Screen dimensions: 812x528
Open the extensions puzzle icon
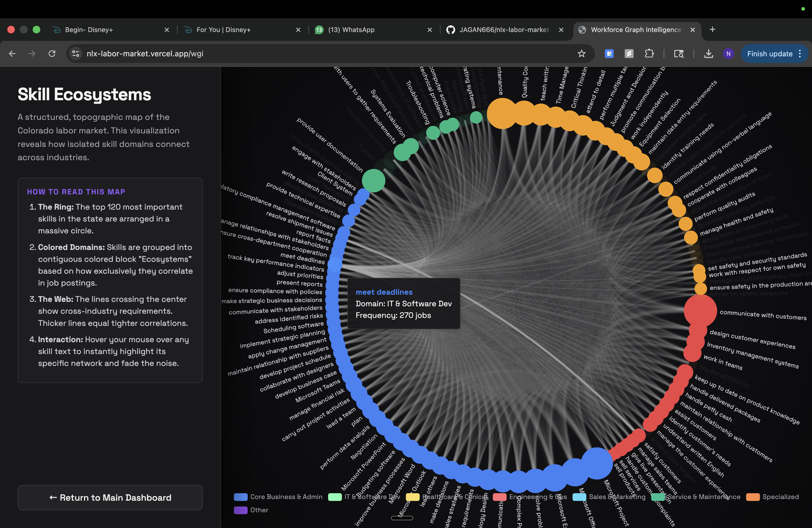point(649,54)
